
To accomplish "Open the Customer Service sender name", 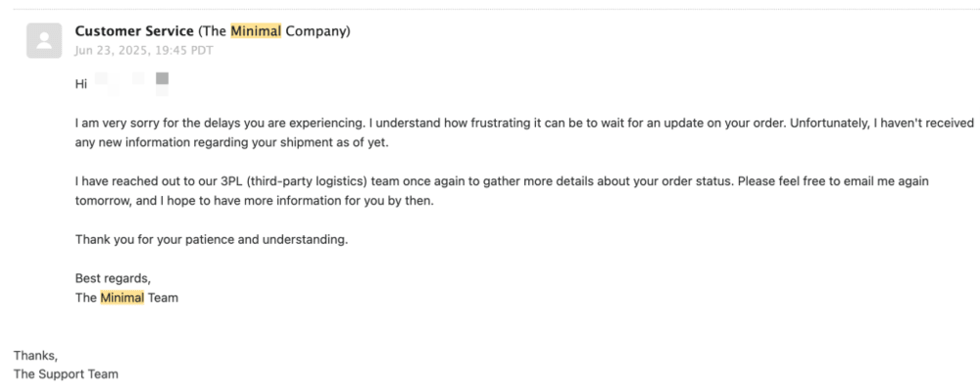I will pos(134,31).
